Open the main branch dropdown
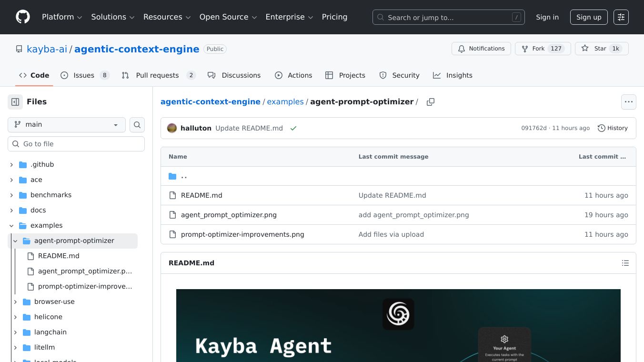The height and width of the screenshot is (362, 644). pos(67,124)
